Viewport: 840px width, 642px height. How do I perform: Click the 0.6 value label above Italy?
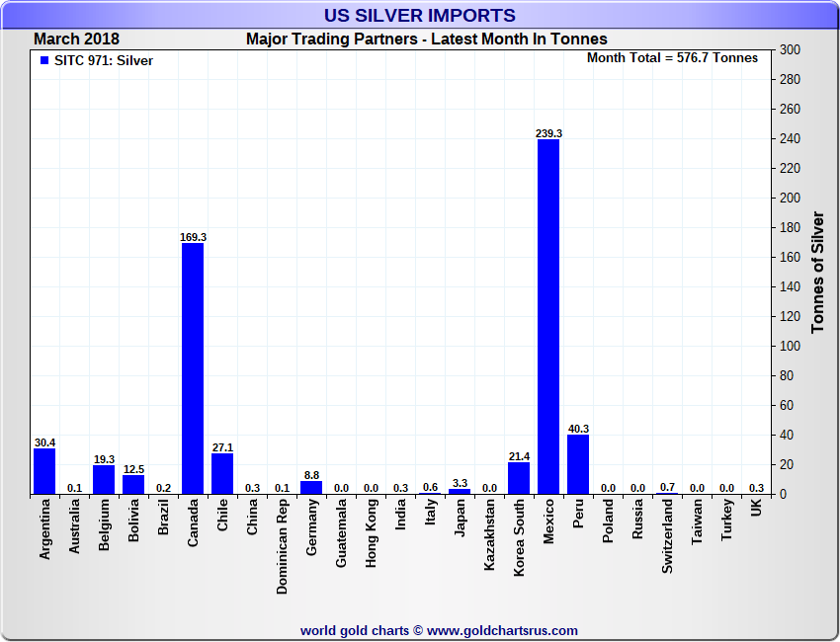coord(430,487)
